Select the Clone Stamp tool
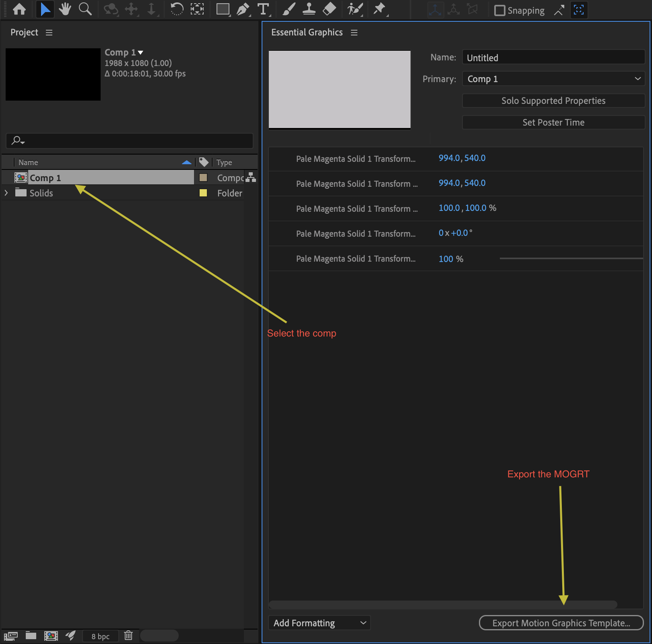Viewport: 652px width, 644px height. pyautogui.click(x=309, y=9)
